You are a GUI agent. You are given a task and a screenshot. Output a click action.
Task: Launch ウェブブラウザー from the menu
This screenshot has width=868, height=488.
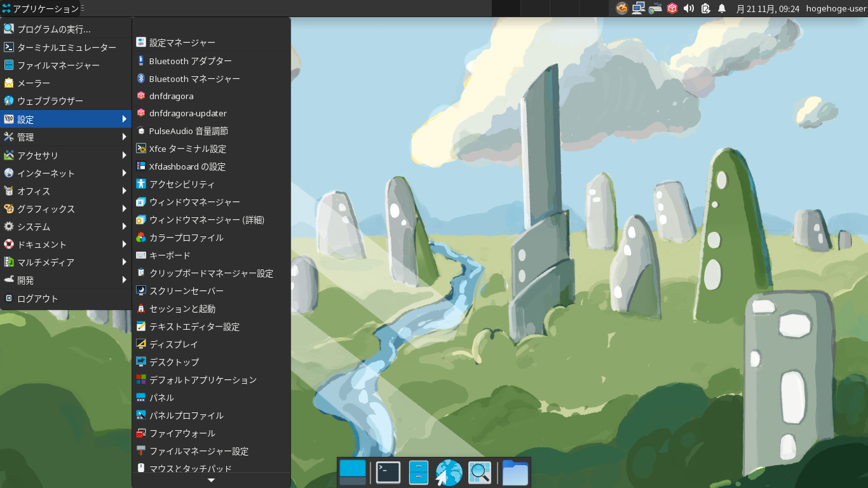[65, 100]
